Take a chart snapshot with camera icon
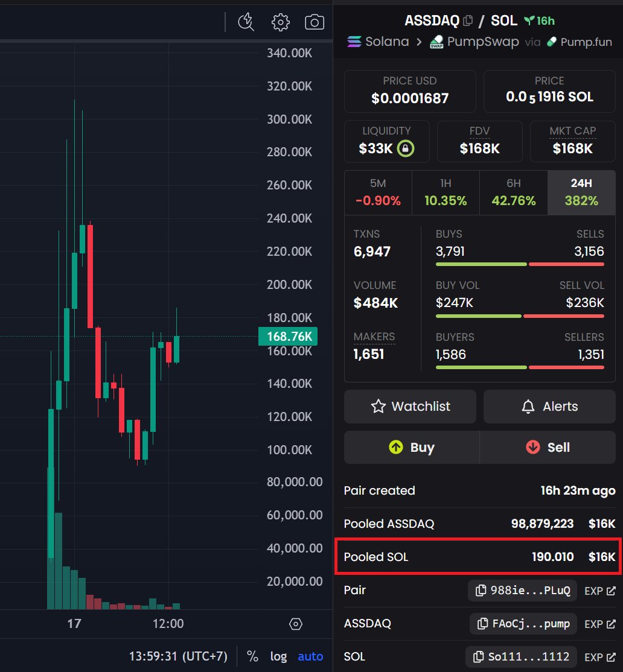623x672 pixels. [315, 22]
